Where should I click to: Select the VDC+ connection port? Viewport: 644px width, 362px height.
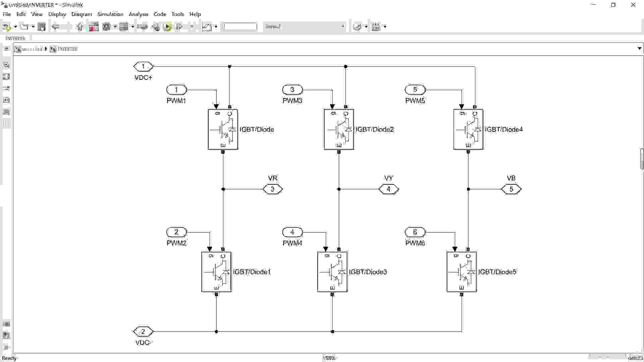(143, 66)
